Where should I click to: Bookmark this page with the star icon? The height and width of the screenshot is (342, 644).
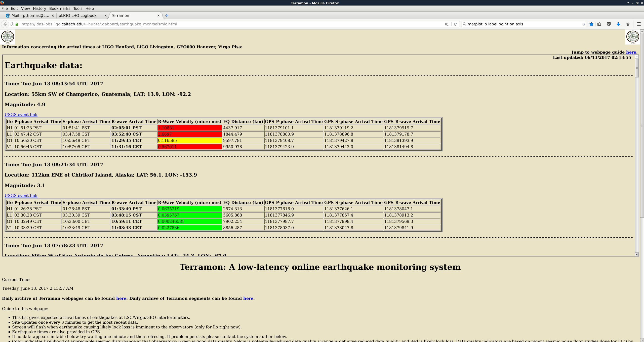coord(591,24)
